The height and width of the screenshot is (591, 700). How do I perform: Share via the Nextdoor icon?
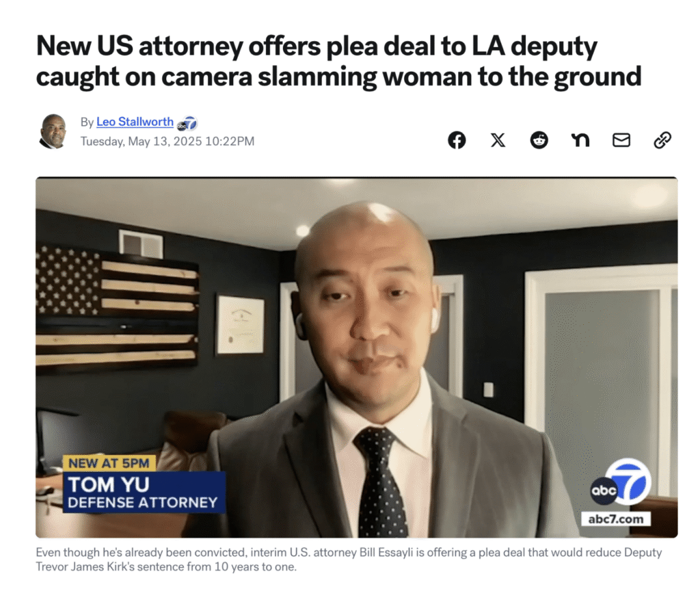coord(580,140)
